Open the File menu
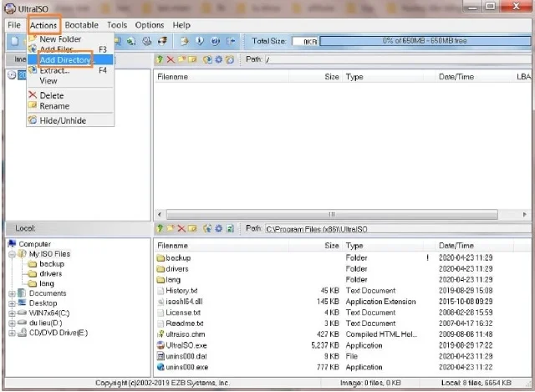Screen dimensions: 535x392 tap(14, 25)
